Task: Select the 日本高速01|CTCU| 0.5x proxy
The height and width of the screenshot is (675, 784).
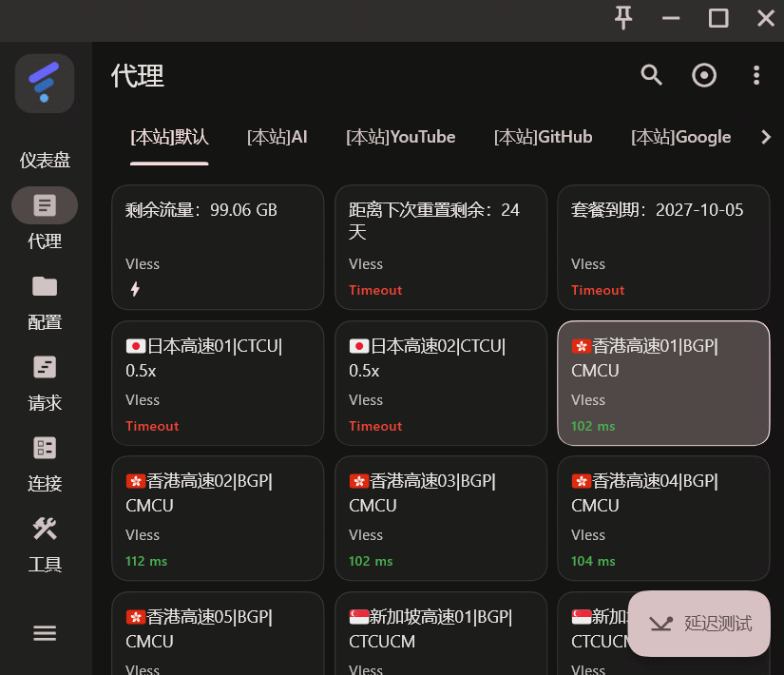Action: click(218, 383)
